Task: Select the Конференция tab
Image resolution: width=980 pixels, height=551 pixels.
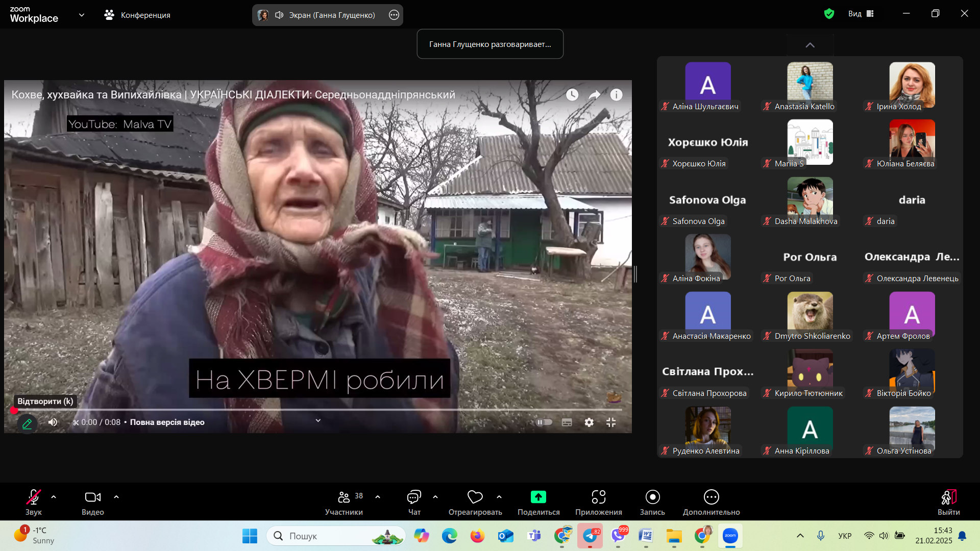Action: (x=138, y=15)
